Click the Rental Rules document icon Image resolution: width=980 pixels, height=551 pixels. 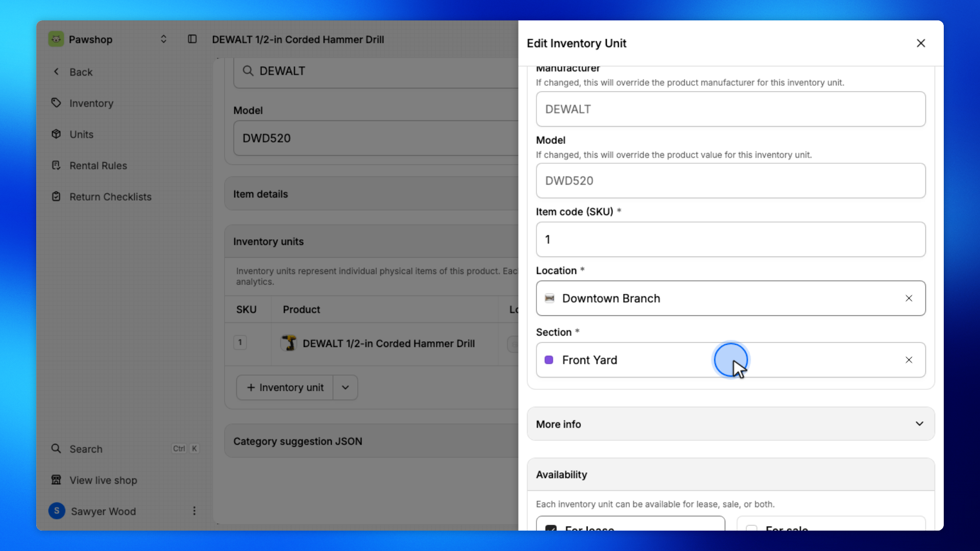56,165
